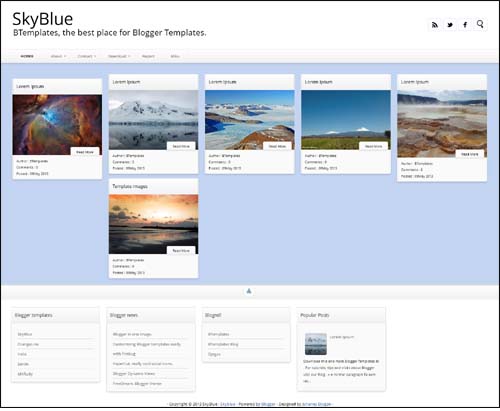Click Read More on the snowy mountain post
Screen dimensions: 500x411
click(x=181, y=146)
